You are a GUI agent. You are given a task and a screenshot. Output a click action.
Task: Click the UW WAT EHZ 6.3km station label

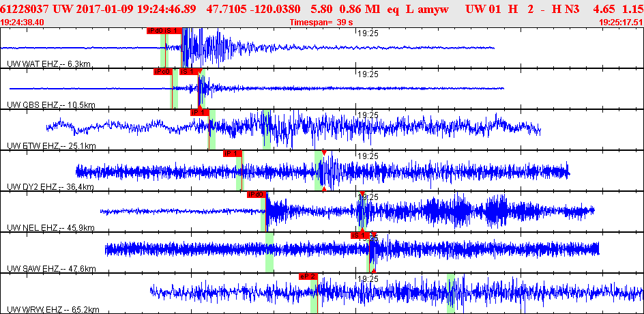point(49,64)
